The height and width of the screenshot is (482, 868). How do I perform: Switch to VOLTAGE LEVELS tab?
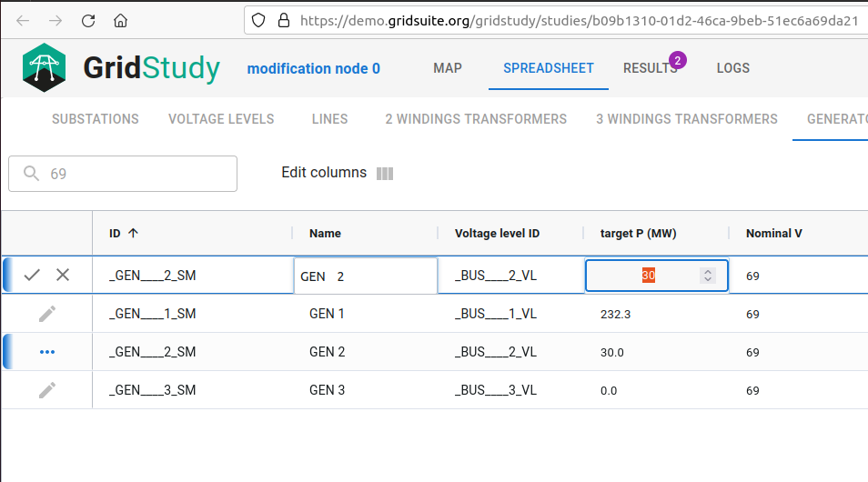pyautogui.click(x=221, y=119)
